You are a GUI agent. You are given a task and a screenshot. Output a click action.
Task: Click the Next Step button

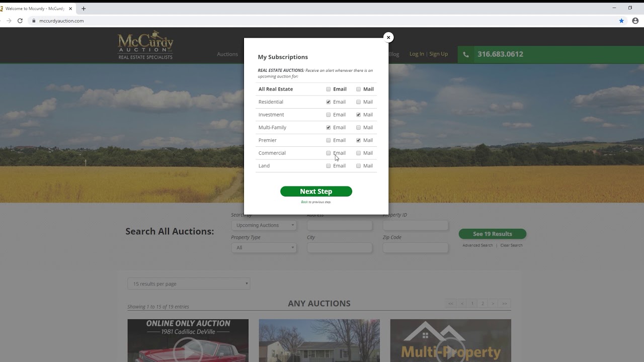coord(316,191)
